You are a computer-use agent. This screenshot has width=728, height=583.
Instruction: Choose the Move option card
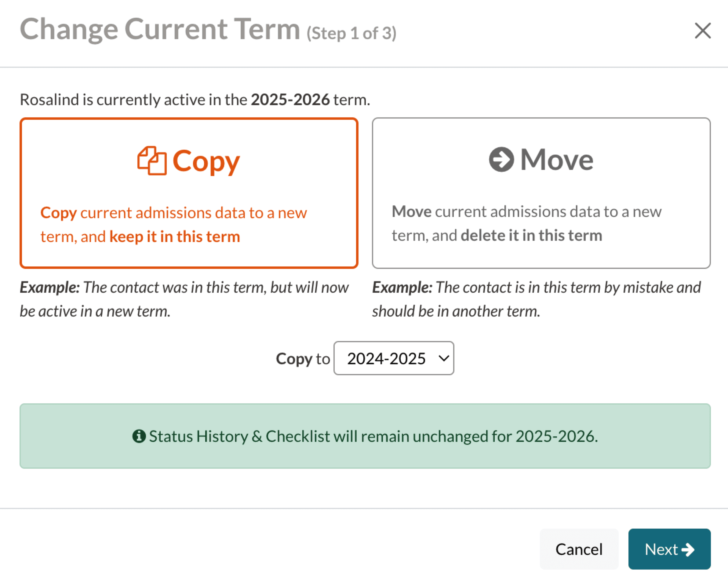(x=541, y=193)
